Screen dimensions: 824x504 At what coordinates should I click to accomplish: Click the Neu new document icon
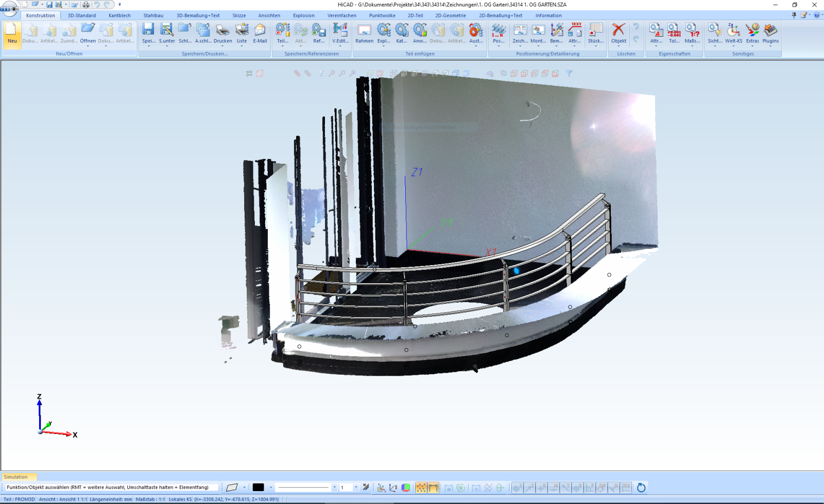(12, 30)
